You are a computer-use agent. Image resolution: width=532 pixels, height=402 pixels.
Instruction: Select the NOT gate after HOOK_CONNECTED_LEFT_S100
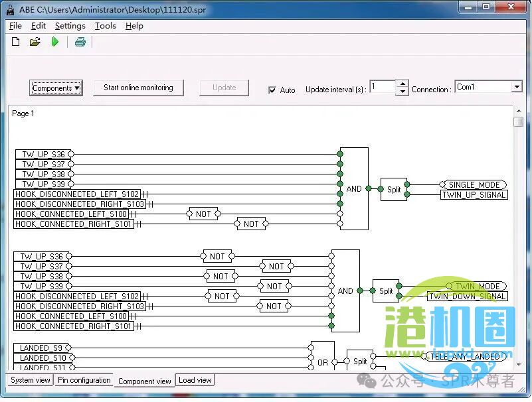(203, 214)
